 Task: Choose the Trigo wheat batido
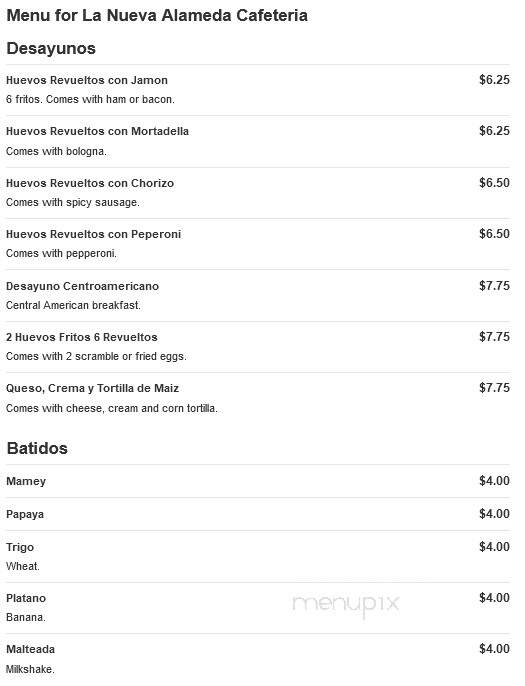click(x=20, y=547)
